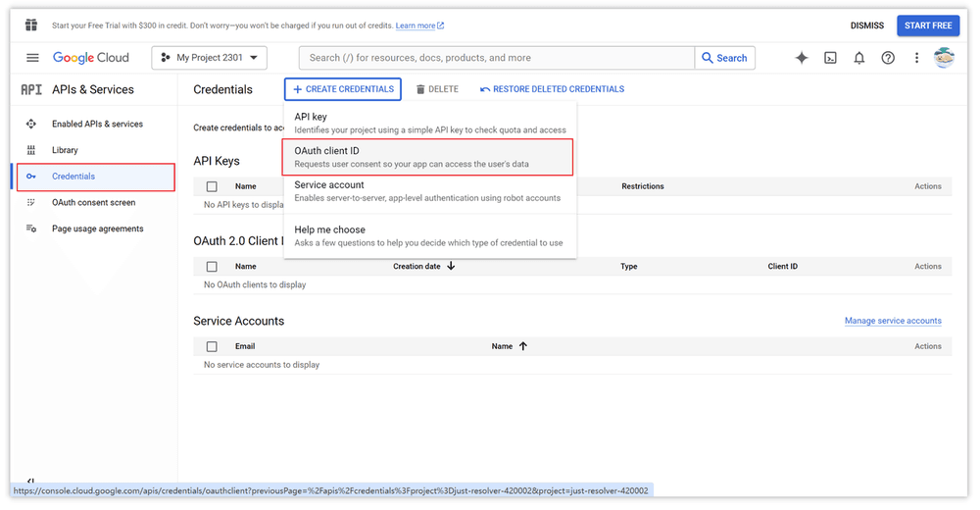Click 'No service accounts to display' text
The height and width of the screenshot is (510, 980).
tap(262, 365)
